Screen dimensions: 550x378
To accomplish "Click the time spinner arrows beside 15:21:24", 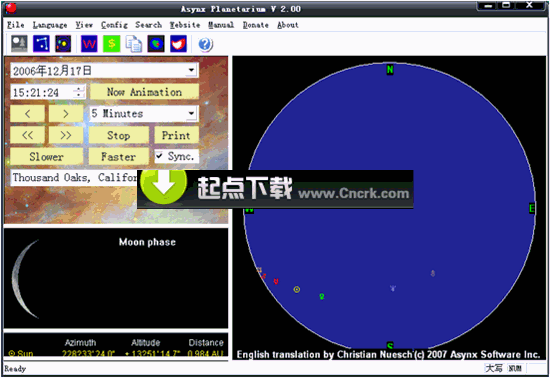I will 79,92.
